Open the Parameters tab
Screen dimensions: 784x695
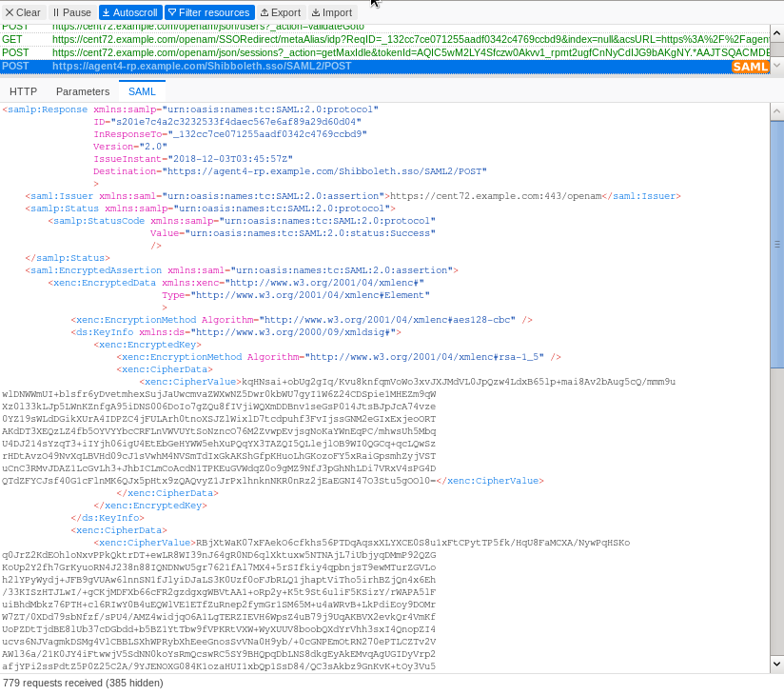[83, 91]
